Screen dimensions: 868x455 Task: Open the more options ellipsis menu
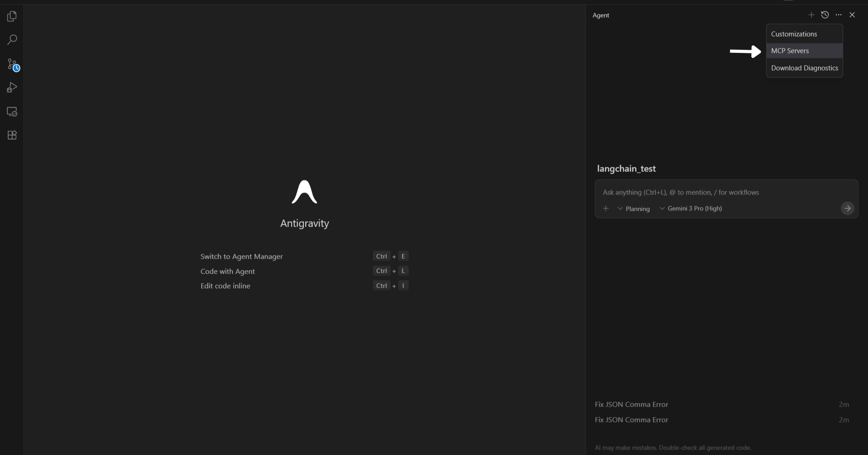839,14
